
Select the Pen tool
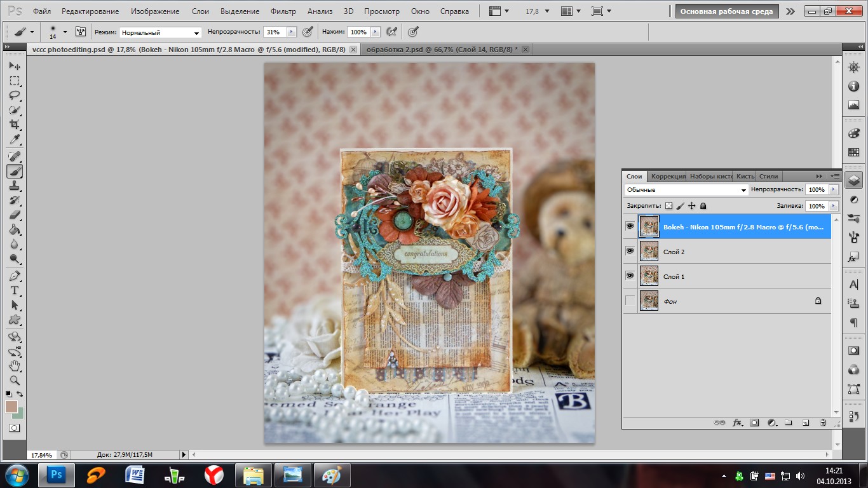point(15,276)
